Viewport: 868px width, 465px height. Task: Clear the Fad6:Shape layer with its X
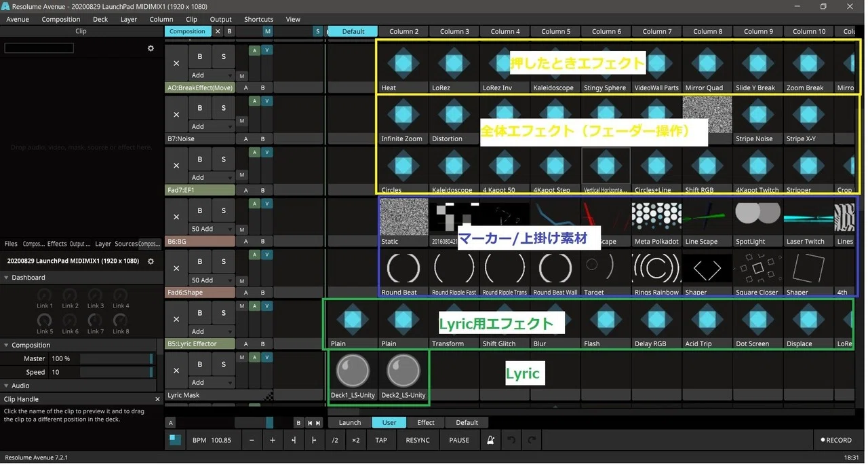[176, 267]
